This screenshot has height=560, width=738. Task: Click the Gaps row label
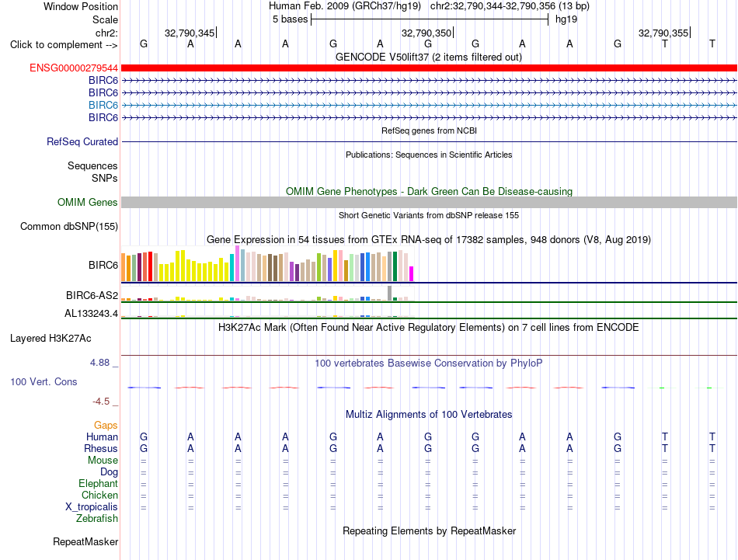pos(106,426)
